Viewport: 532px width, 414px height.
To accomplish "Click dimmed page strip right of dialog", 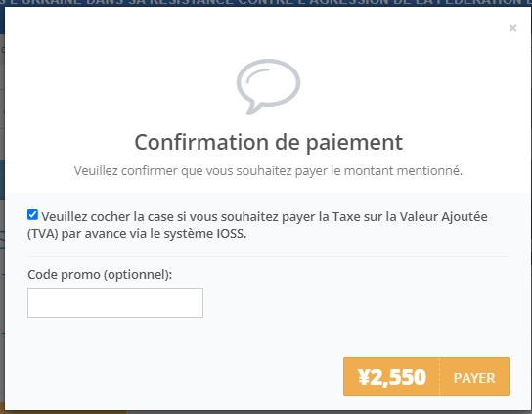I will [531, 204].
